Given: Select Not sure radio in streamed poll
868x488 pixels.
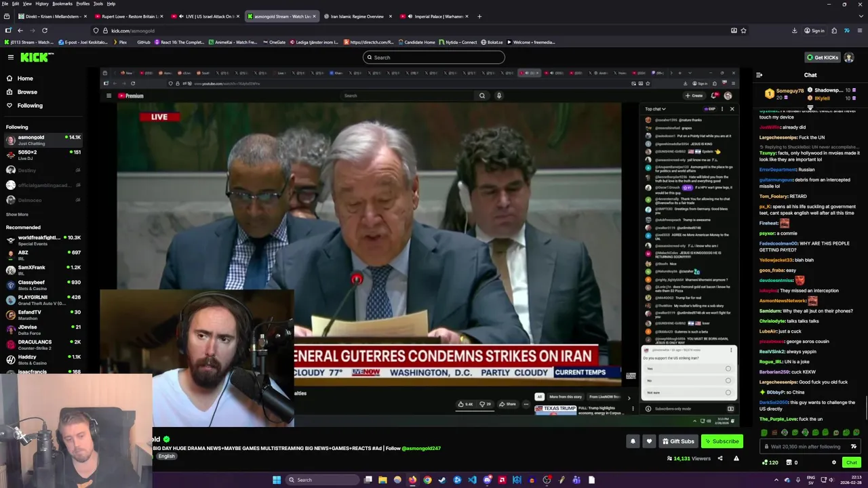Looking at the screenshot, I should tap(728, 392).
